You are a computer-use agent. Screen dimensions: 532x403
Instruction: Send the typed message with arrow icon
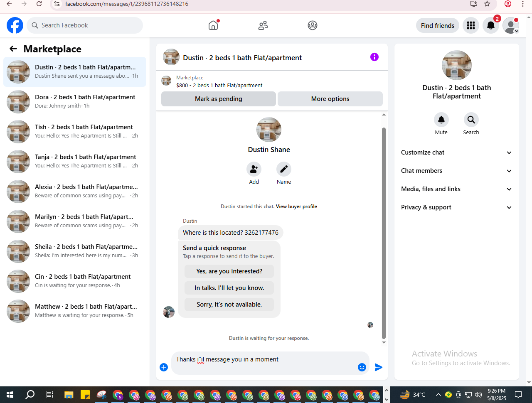[x=379, y=367]
